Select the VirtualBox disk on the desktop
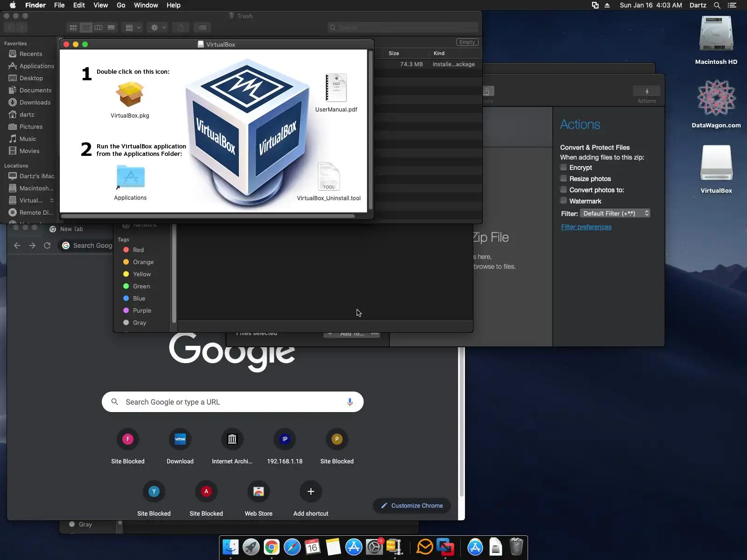747x560 pixels. click(x=716, y=163)
